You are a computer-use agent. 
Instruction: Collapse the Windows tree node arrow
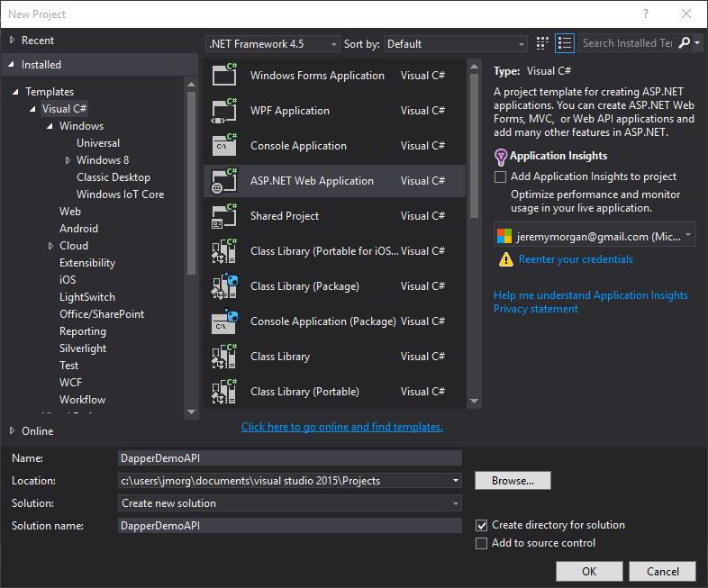click(x=50, y=126)
